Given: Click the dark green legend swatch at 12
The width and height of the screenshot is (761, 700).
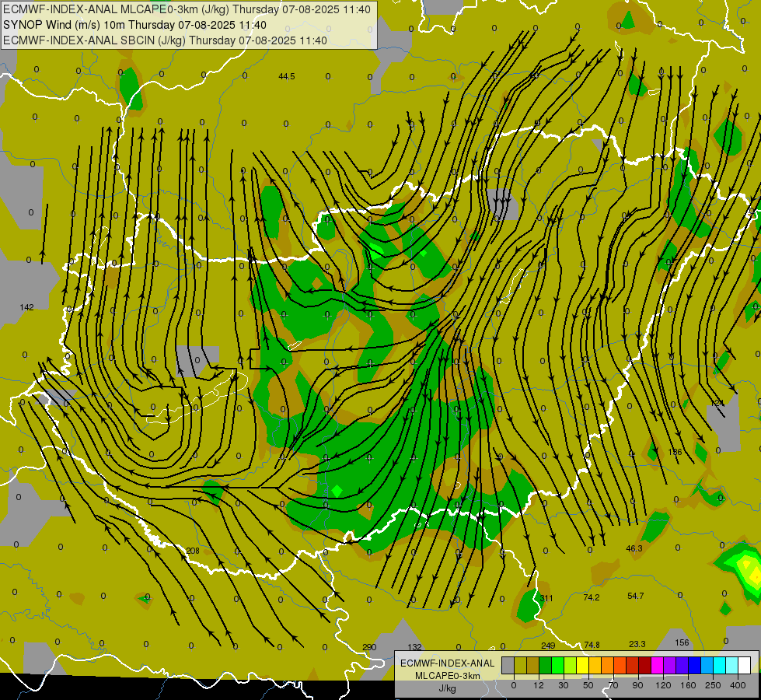Looking at the screenshot, I should click(x=546, y=665).
